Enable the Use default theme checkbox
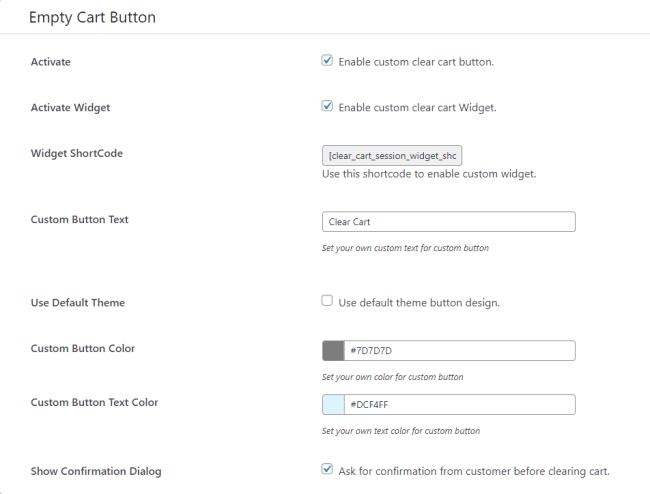 [x=327, y=301]
